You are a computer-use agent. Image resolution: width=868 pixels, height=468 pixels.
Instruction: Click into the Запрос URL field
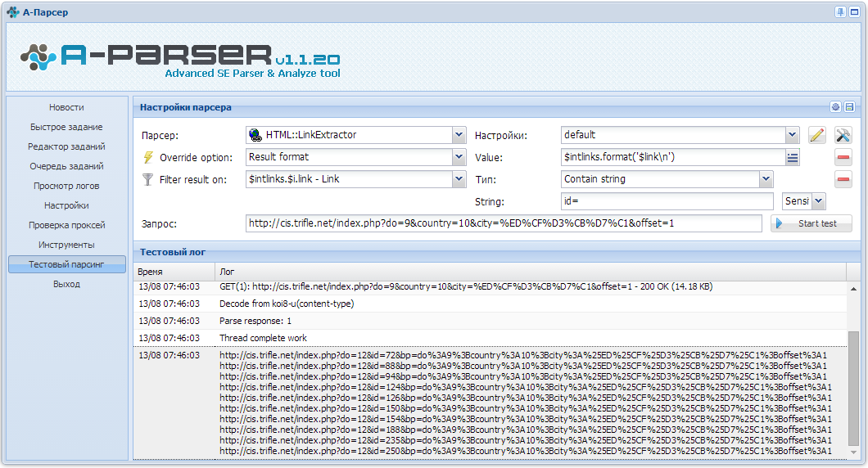pos(504,223)
